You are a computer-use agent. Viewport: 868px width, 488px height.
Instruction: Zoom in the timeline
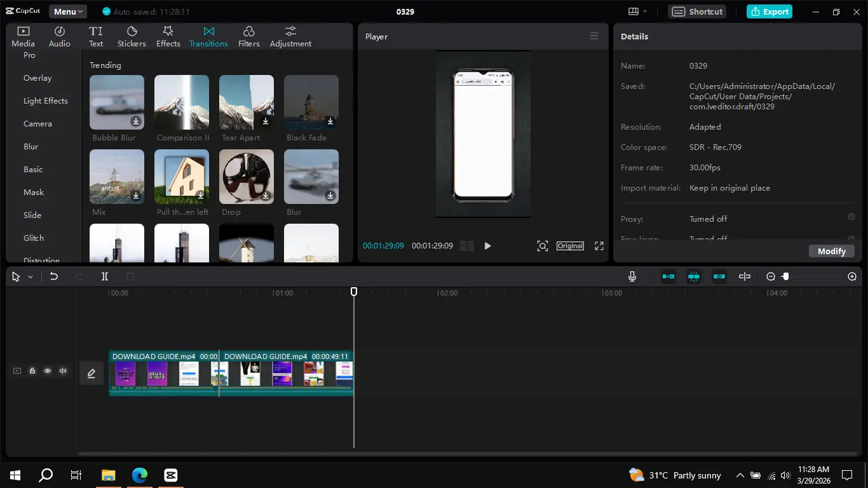tap(852, 276)
